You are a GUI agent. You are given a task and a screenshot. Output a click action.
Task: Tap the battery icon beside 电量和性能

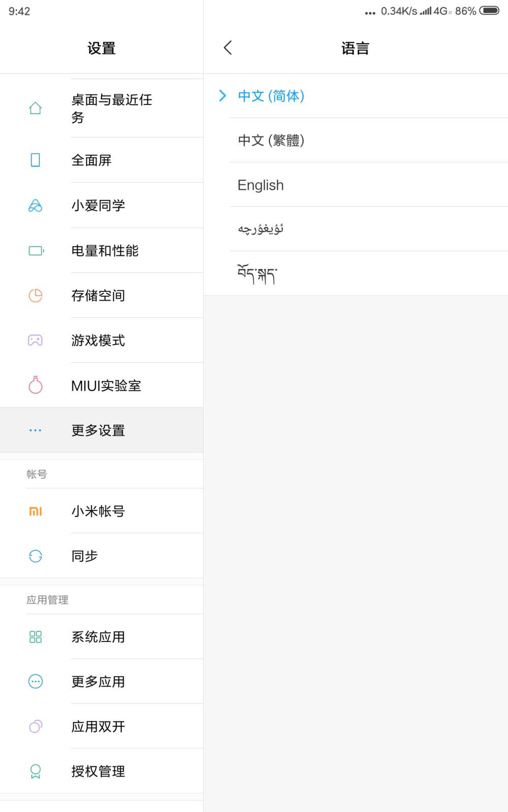(36, 251)
